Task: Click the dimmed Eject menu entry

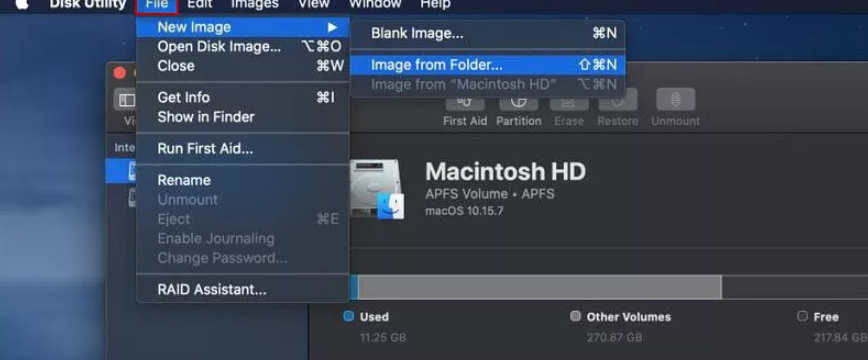Action: coord(243,219)
